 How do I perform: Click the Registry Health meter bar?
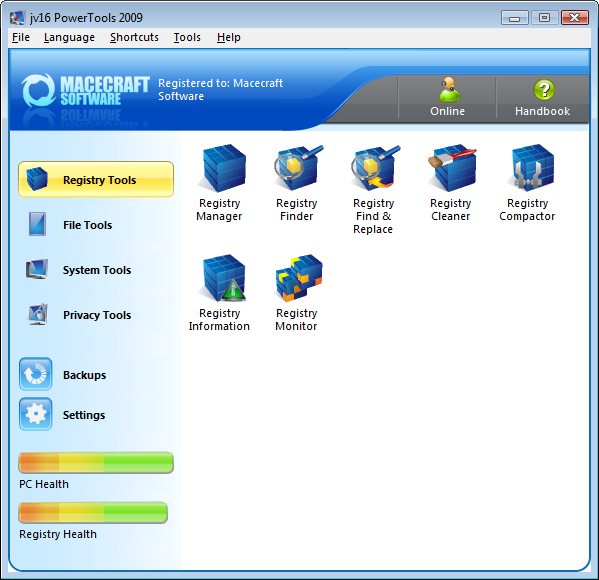pos(93,512)
